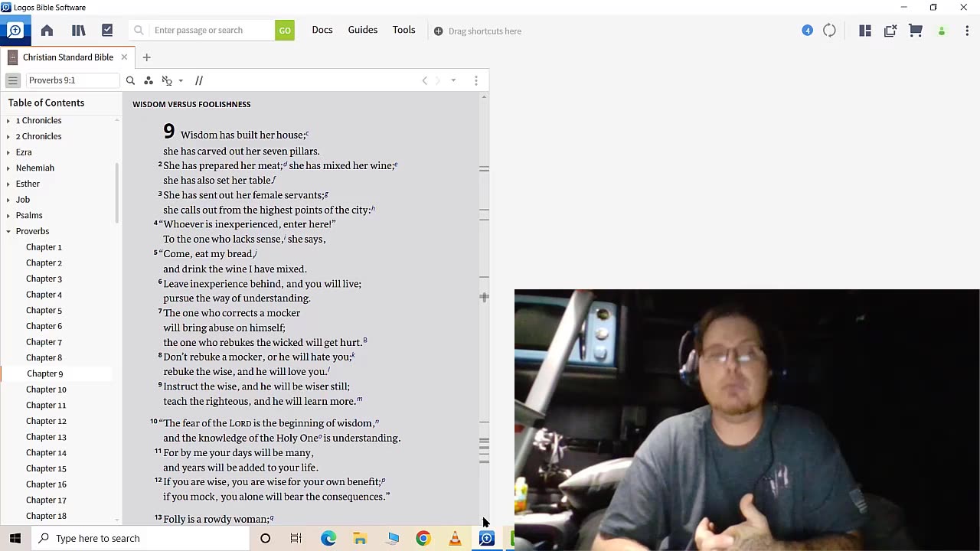Go forward with the history arrow

point(438,80)
